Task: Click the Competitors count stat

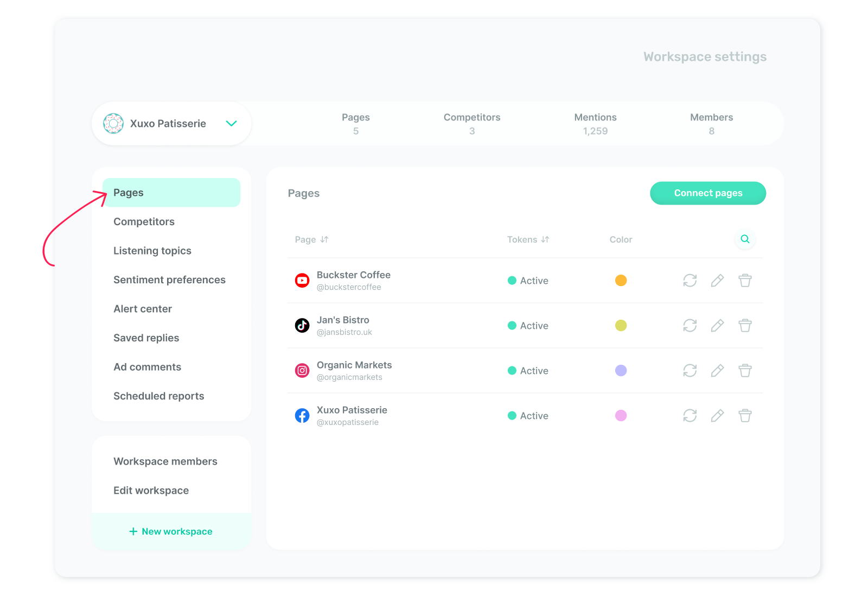Action: click(x=472, y=124)
